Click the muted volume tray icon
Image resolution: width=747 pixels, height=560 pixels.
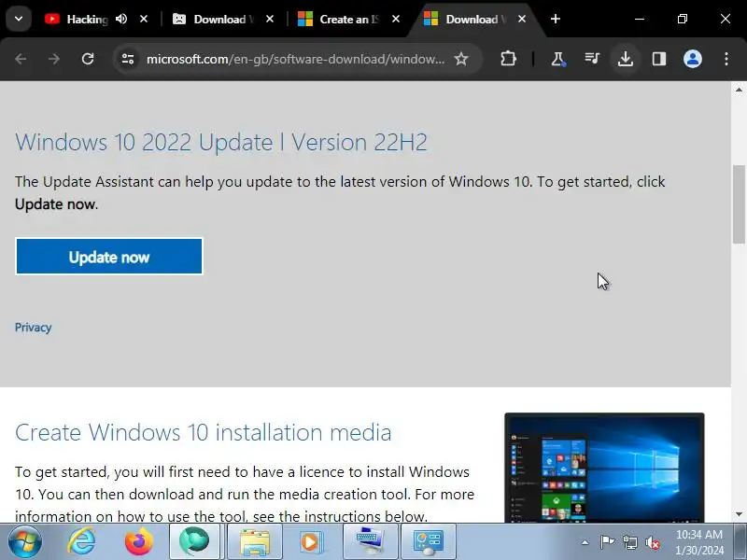click(x=653, y=542)
